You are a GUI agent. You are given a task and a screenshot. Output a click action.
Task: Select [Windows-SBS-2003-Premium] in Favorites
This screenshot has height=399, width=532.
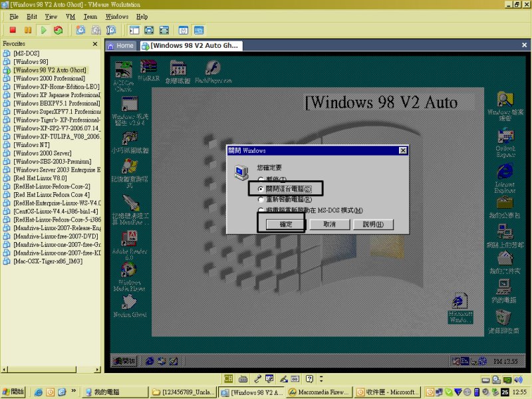point(53,162)
